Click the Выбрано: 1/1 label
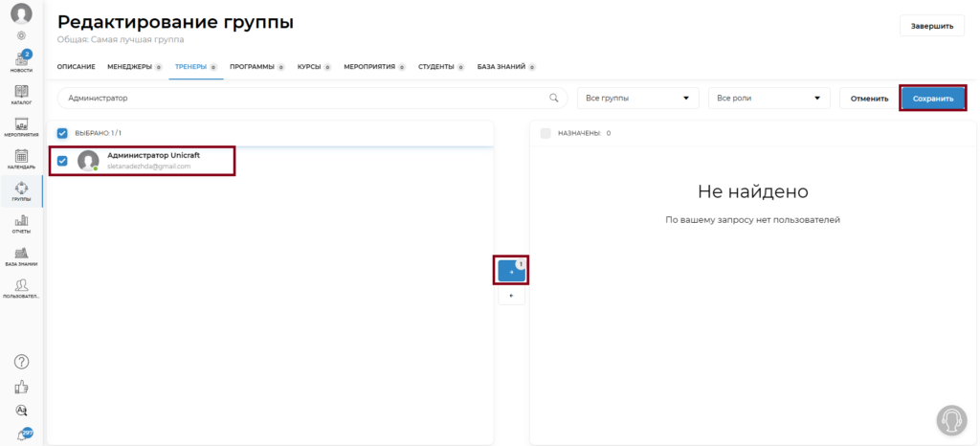The image size is (980, 446). click(x=99, y=133)
